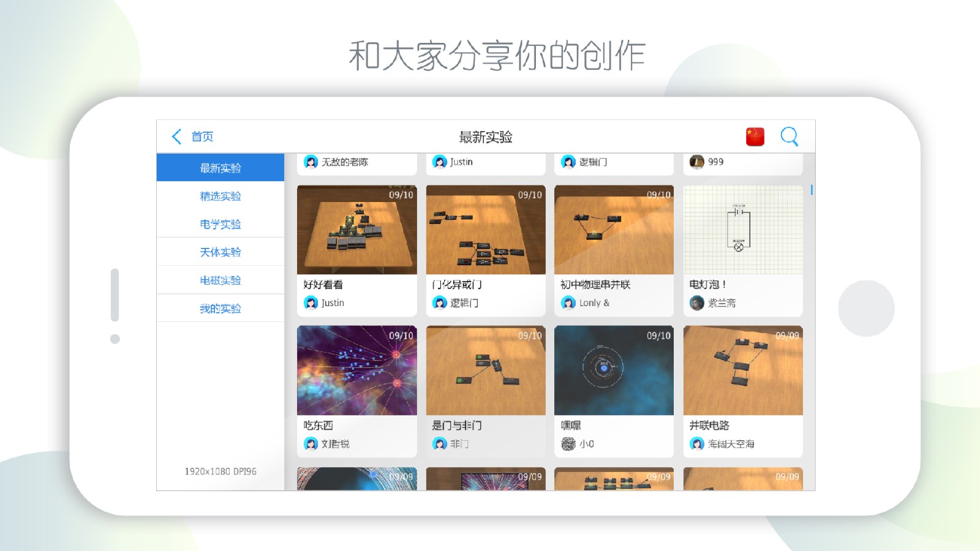
Task: Switch to 电磁实验 section
Action: point(221,280)
